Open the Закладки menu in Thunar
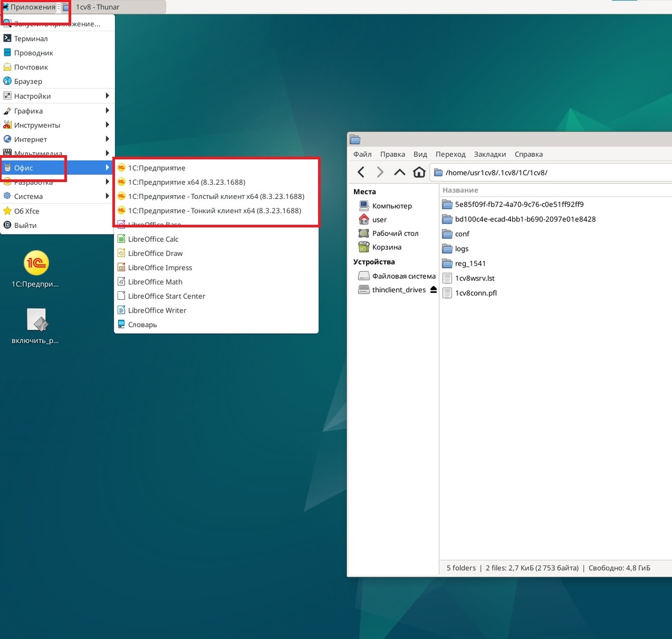672x639 pixels. [x=490, y=154]
